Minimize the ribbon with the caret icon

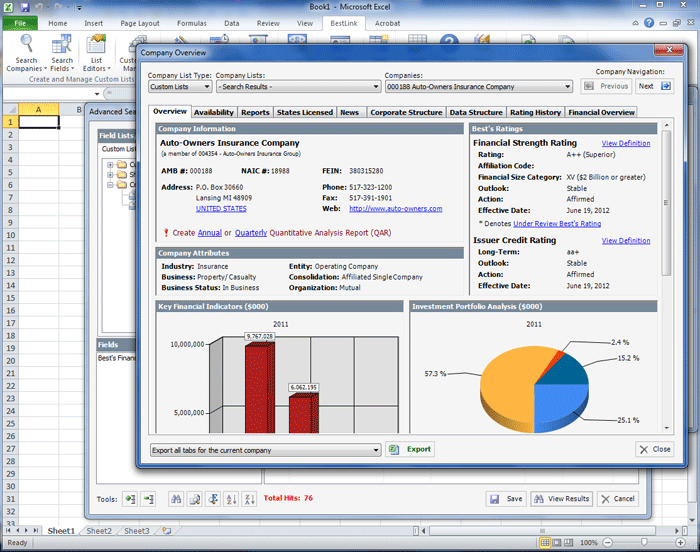tap(635, 23)
